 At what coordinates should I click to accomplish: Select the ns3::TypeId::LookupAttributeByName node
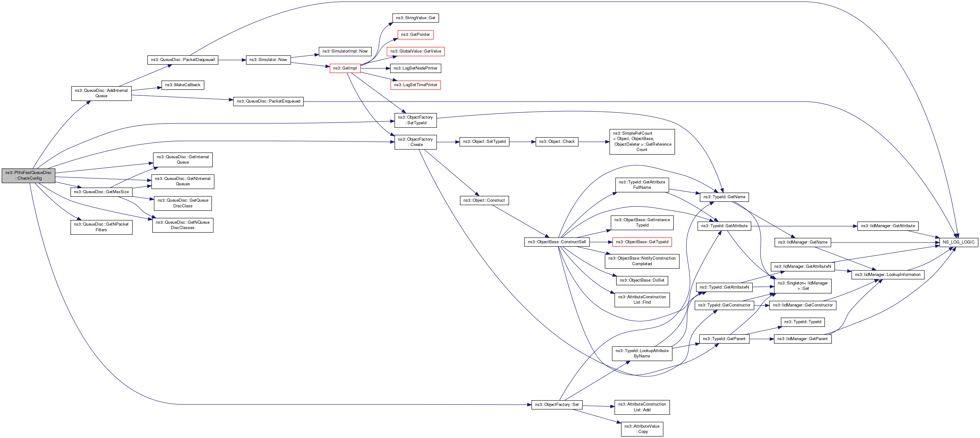[642, 354]
